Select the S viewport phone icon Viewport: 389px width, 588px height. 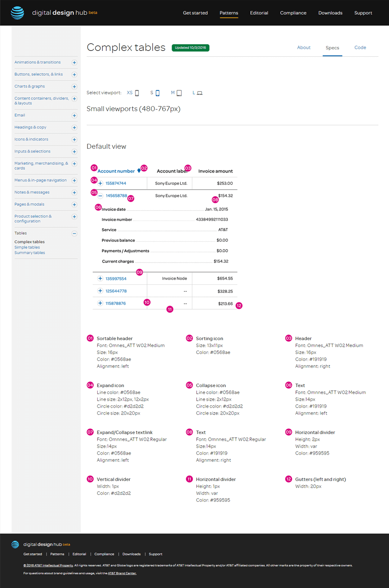tap(157, 93)
